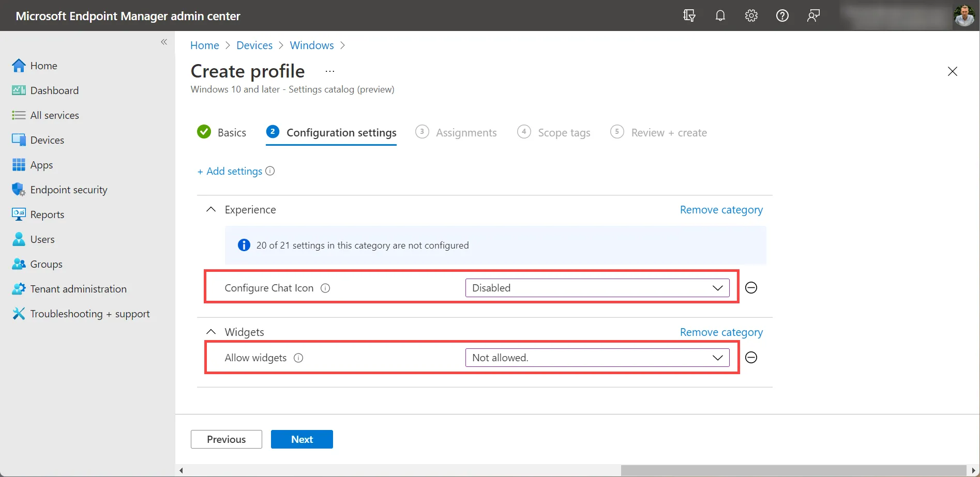The image size is (980, 477).
Task: Show info tooltip for Configure Chat Icon
Action: 325,288
